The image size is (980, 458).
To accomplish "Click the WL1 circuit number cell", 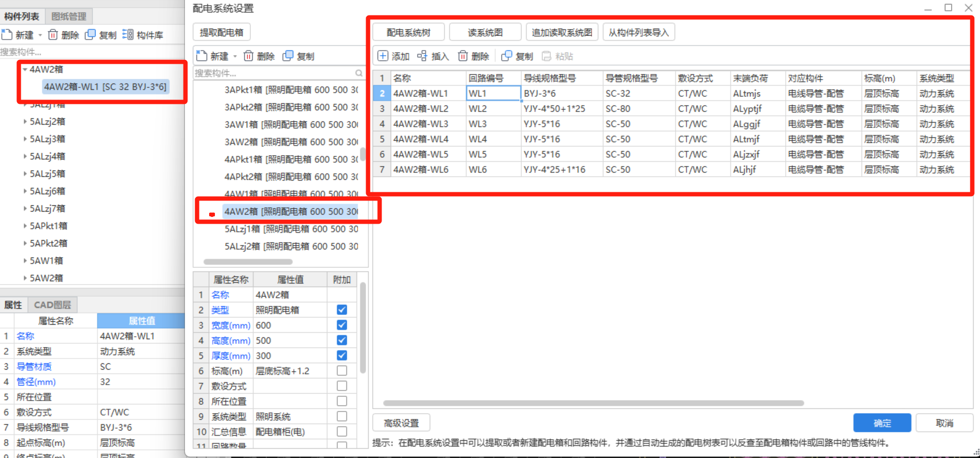I will click(x=493, y=93).
